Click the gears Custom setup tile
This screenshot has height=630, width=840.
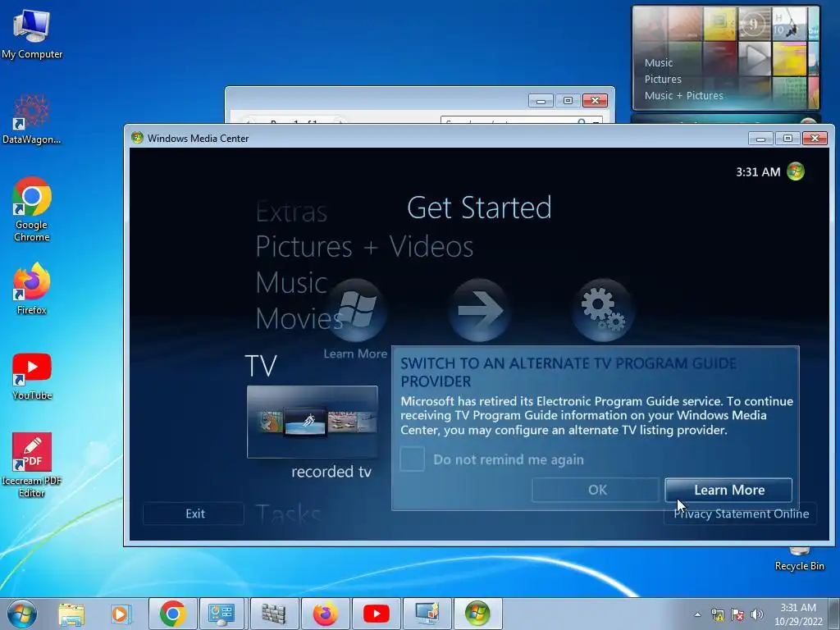pyautogui.click(x=603, y=311)
